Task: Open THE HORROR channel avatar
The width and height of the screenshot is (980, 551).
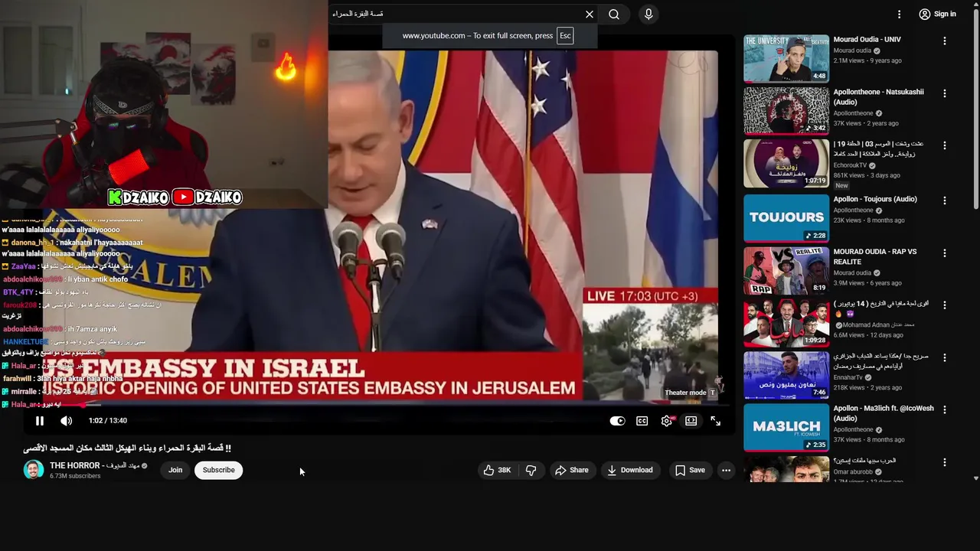Action: pyautogui.click(x=34, y=470)
